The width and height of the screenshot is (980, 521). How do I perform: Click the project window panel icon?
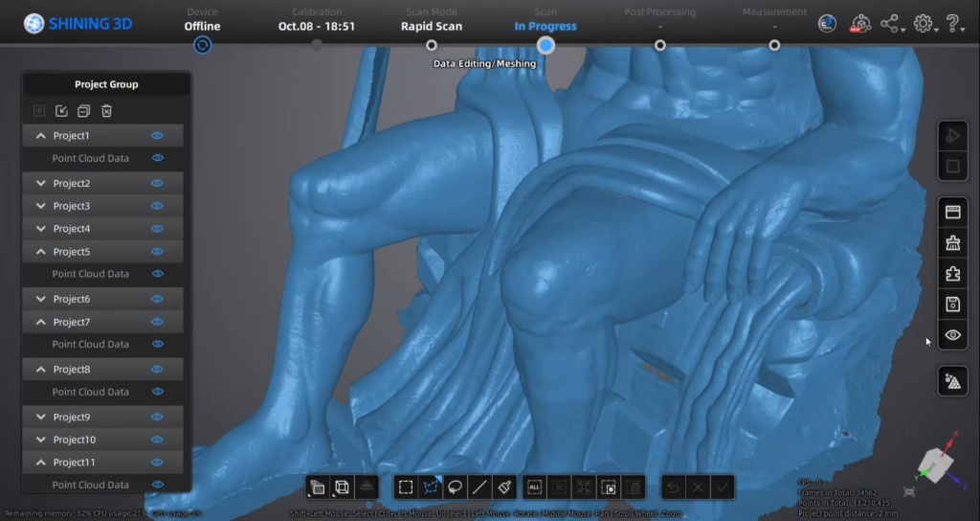[x=952, y=212]
